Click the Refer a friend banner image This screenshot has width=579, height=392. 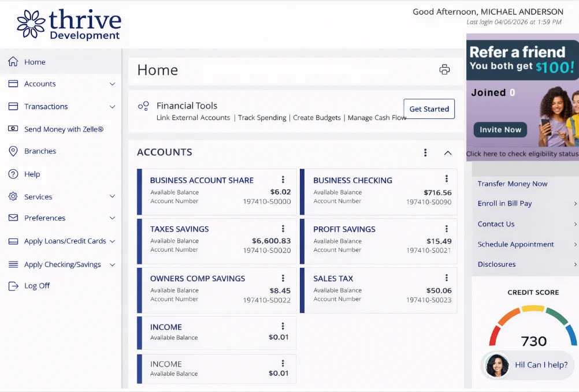(x=522, y=97)
